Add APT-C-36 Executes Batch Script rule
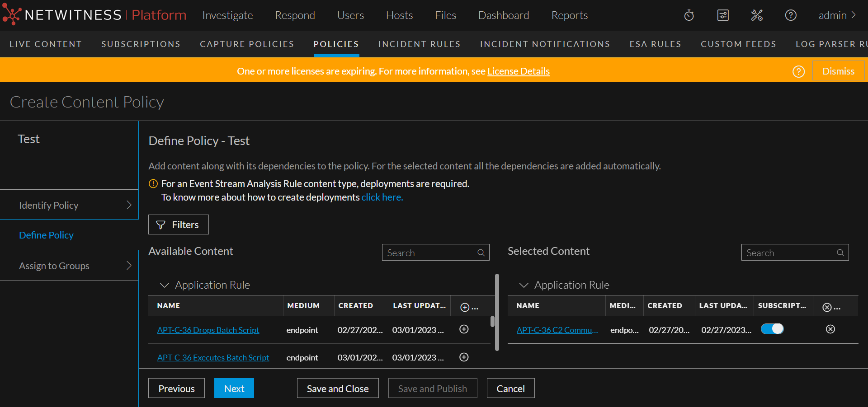The height and width of the screenshot is (407, 868). coord(464,357)
